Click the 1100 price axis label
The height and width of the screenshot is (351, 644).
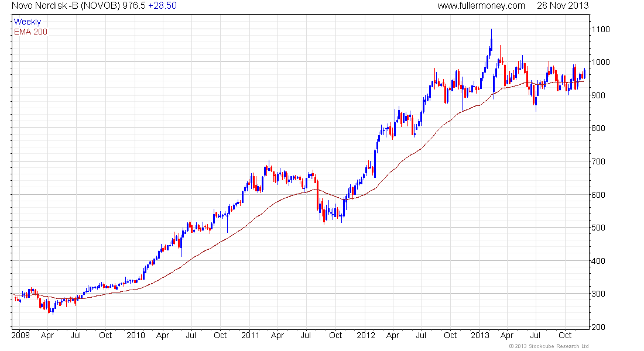point(601,30)
